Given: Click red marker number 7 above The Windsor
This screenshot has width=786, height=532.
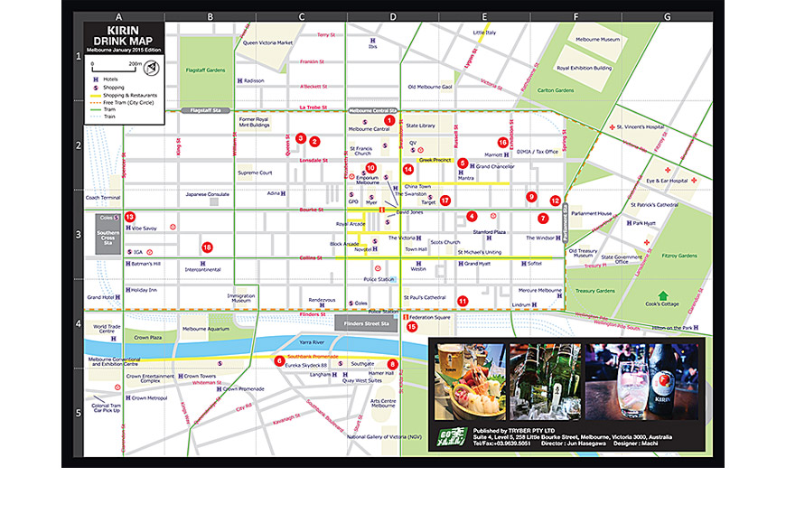Looking at the screenshot, I should pos(543,219).
